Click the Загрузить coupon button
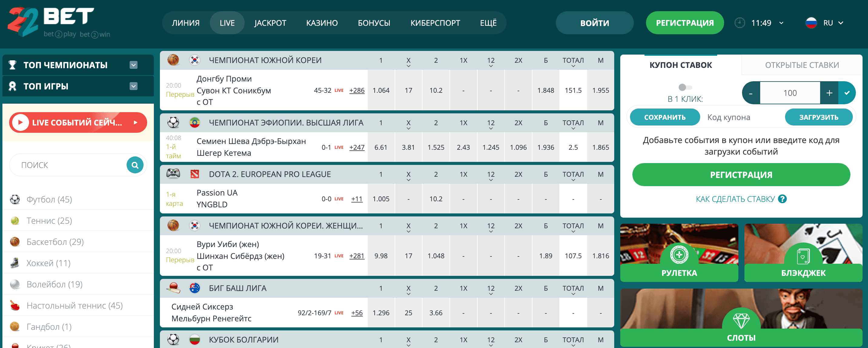Viewport: 868px width, 348px height. pyautogui.click(x=819, y=117)
